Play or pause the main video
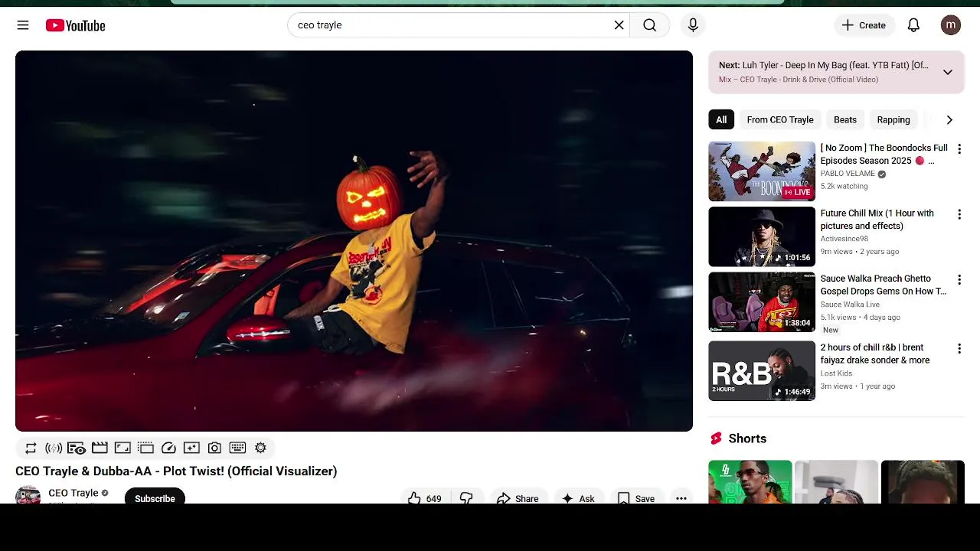 tap(354, 240)
